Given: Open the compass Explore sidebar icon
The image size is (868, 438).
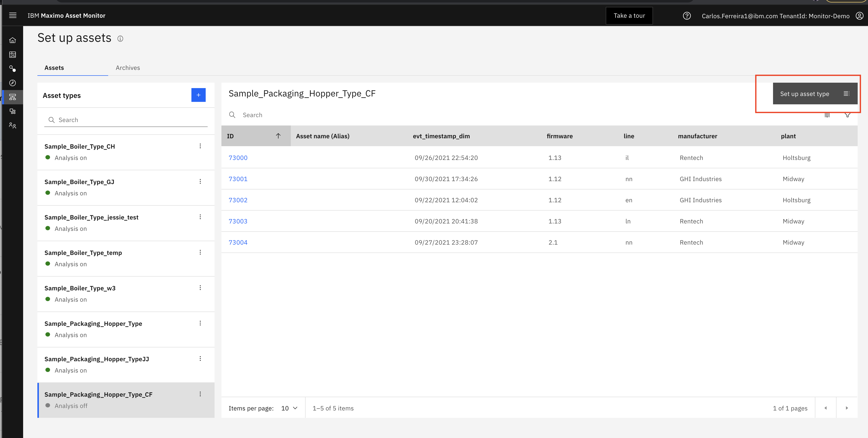Looking at the screenshot, I should point(13,83).
